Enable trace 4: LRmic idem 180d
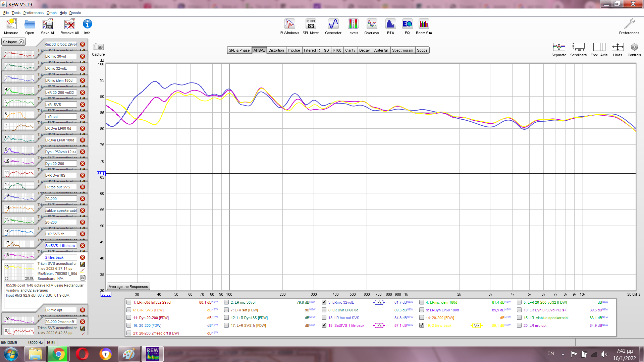This screenshot has width=644, height=362. click(x=422, y=302)
